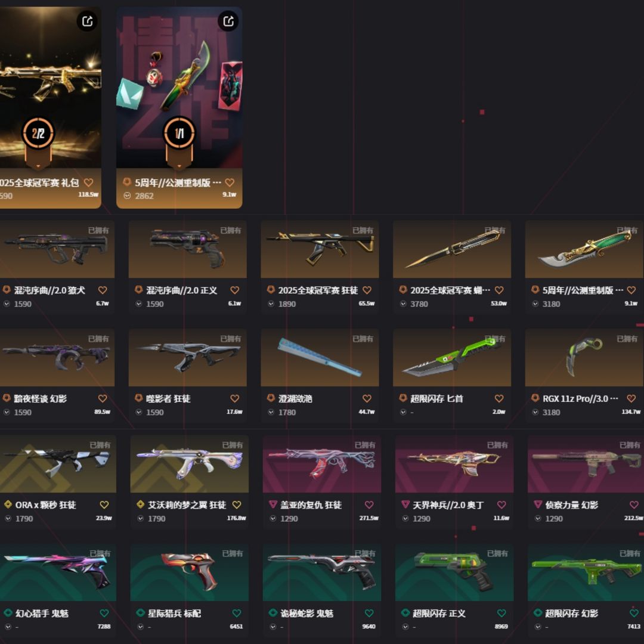Like the 澄湖潋滟 skin
Image resolution: width=644 pixels, height=644 pixels.
pos(367,398)
